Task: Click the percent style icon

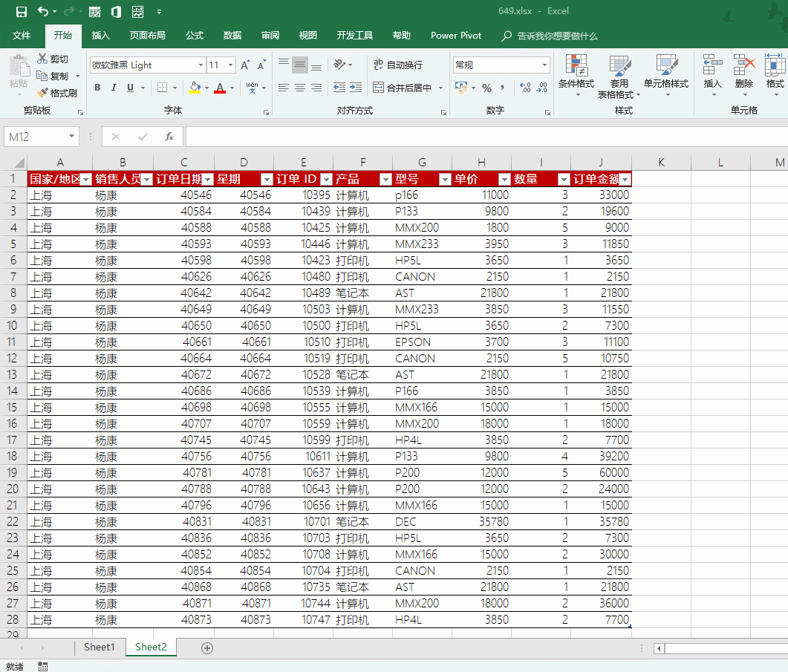Action: (486, 88)
